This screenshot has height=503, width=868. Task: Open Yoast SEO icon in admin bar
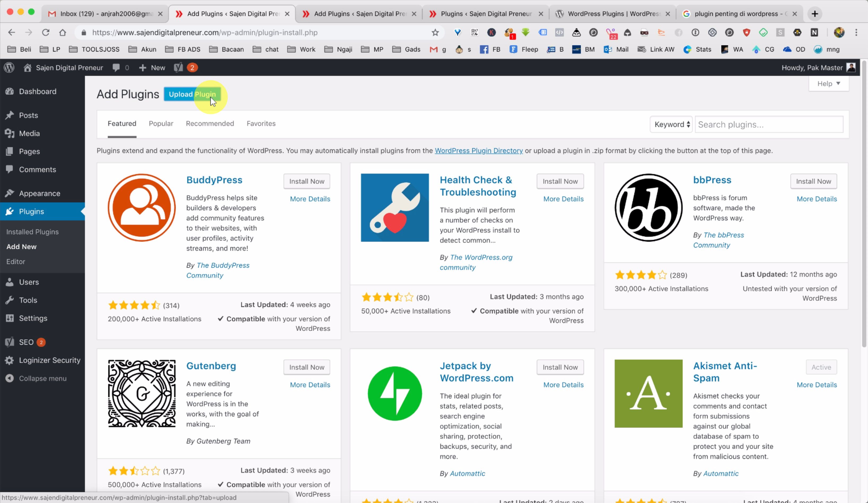tap(178, 67)
